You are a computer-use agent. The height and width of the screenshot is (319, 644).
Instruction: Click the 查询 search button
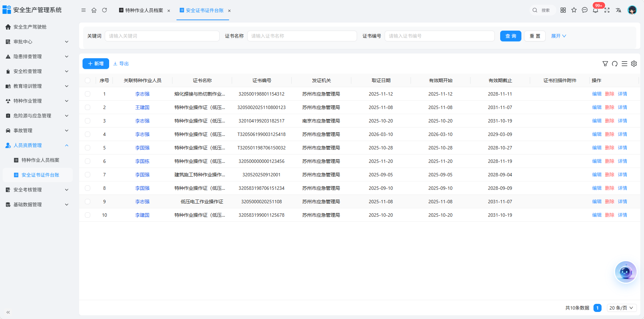point(511,36)
